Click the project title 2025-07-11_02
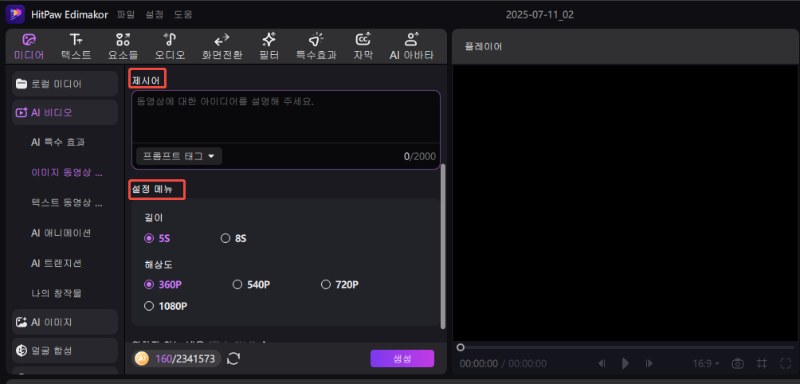The height and width of the screenshot is (384, 800). coord(539,14)
